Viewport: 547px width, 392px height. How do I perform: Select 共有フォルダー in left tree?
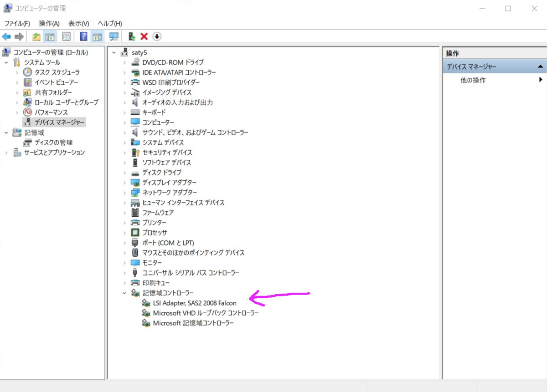click(53, 92)
